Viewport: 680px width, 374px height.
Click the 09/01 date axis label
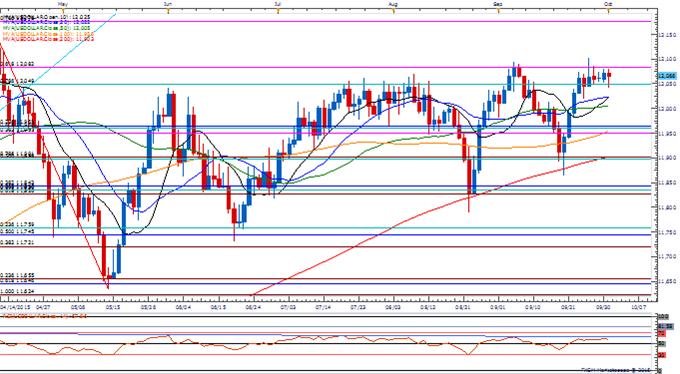498,307
